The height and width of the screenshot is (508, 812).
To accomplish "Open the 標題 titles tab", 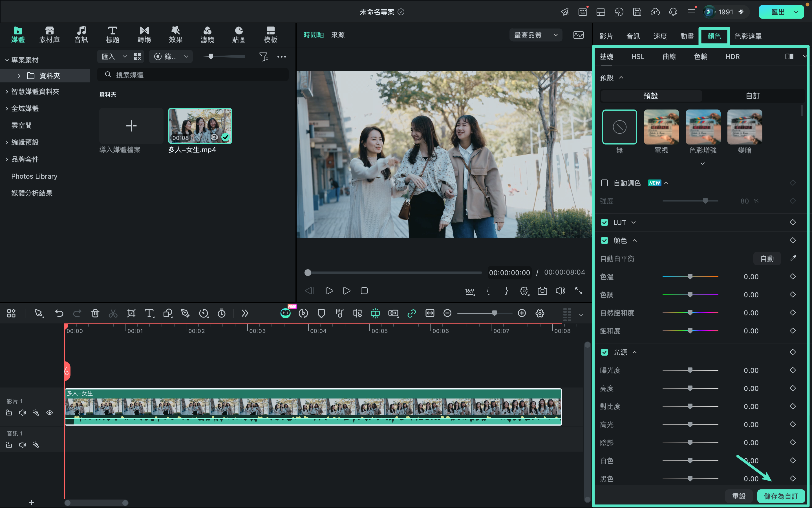I will pyautogui.click(x=112, y=35).
